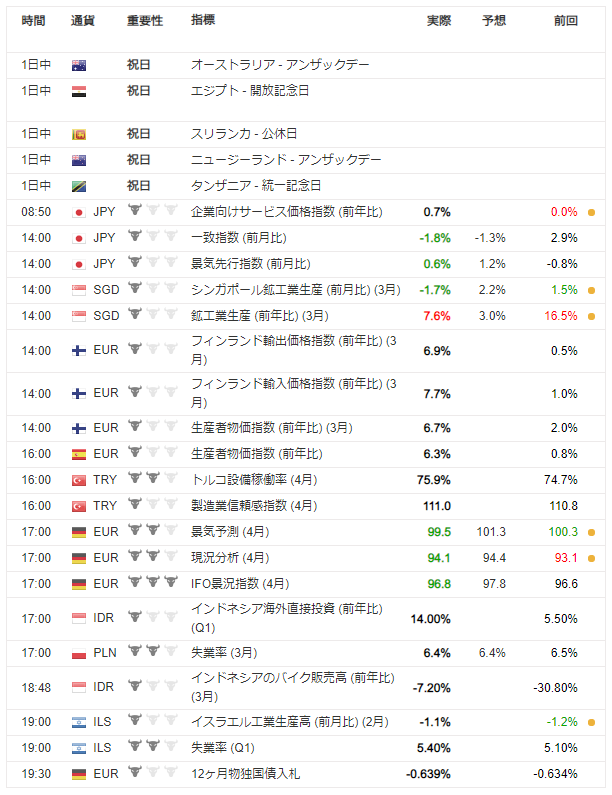The width and height of the screenshot is (612, 795).
Task: Click the Sri Lanka flag icon
Action: click(x=79, y=134)
